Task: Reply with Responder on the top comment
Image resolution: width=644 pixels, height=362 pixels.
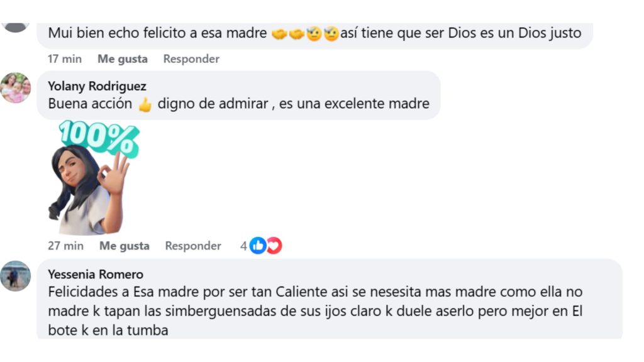Action: pos(191,58)
